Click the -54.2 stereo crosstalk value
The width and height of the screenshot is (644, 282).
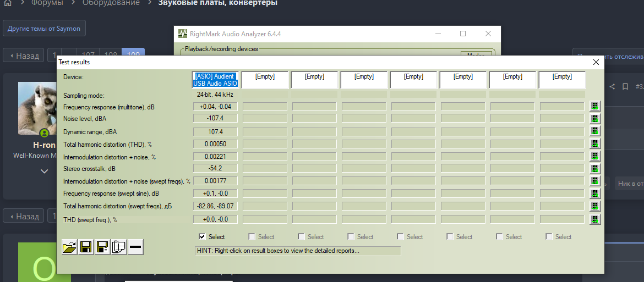[x=216, y=168]
